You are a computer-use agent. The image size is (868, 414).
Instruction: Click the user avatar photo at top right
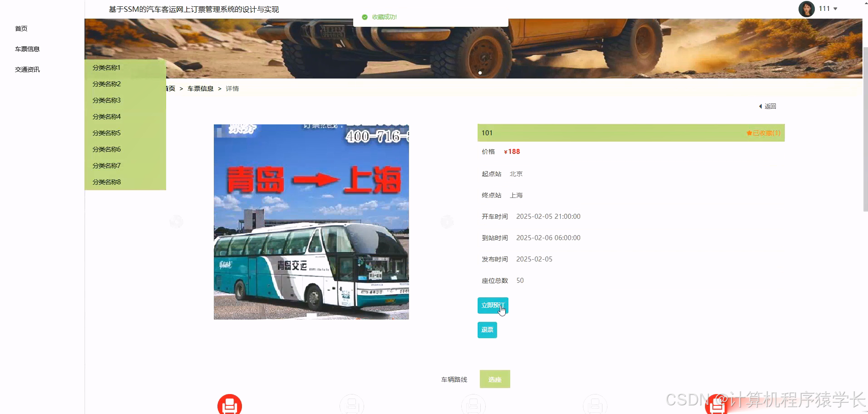(807, 9)
